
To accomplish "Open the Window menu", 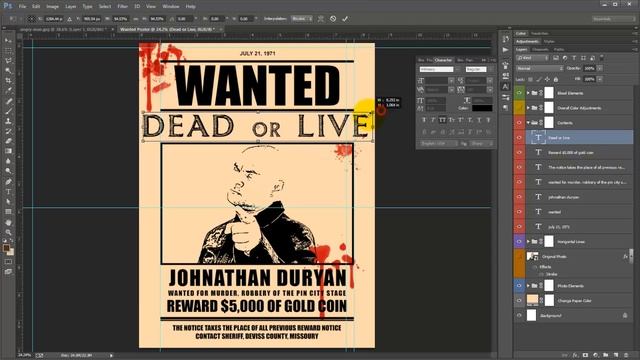I will click(171, 7).
